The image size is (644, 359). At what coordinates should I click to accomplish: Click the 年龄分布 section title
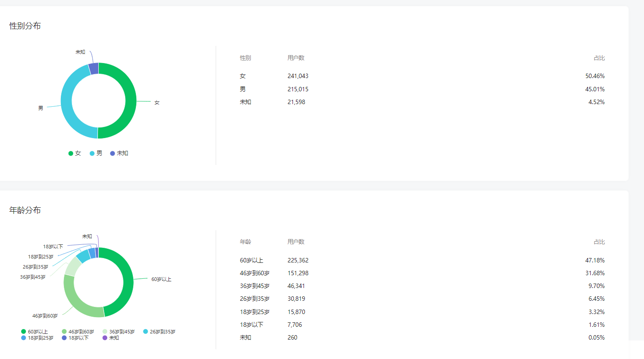pyautogui.click(x=25, y=210)
